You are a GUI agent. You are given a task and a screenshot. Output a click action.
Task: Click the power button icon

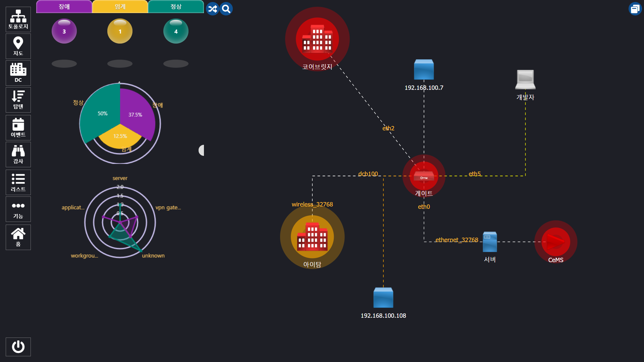[18, 347]
